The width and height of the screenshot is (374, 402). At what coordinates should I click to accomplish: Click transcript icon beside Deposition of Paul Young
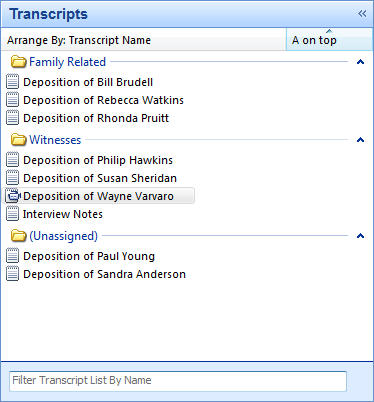coord(13,256)
